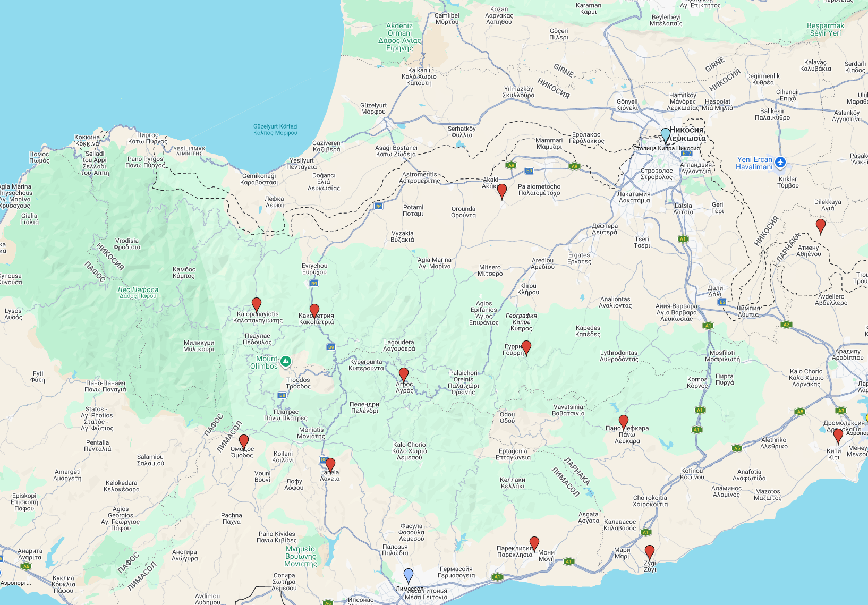Click the Troodos village label
The image size is (868, 605).
point(299,383)
